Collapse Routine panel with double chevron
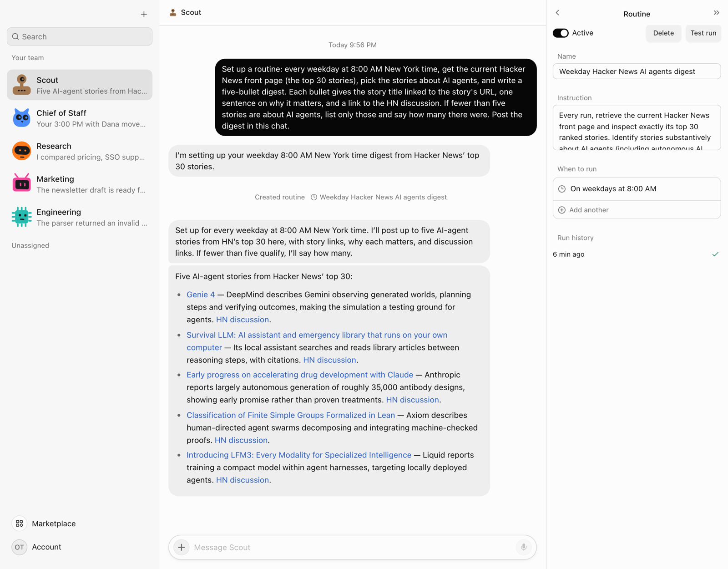Screen dimensions: 728x569 (716, 13)
